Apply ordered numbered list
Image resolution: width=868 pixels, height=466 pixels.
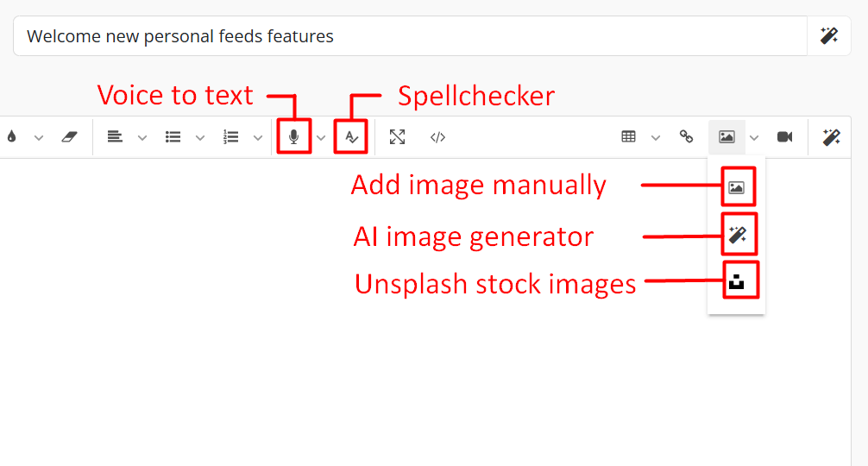coord(230,136)
